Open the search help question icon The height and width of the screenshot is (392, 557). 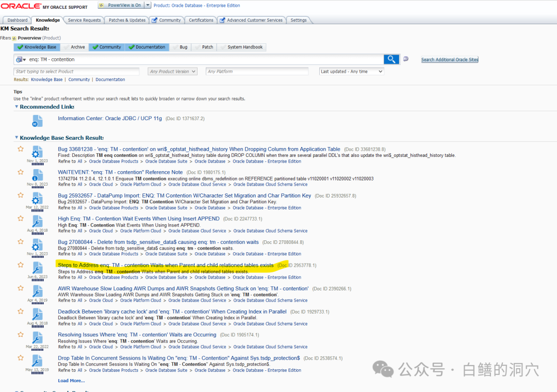[406, 59]
